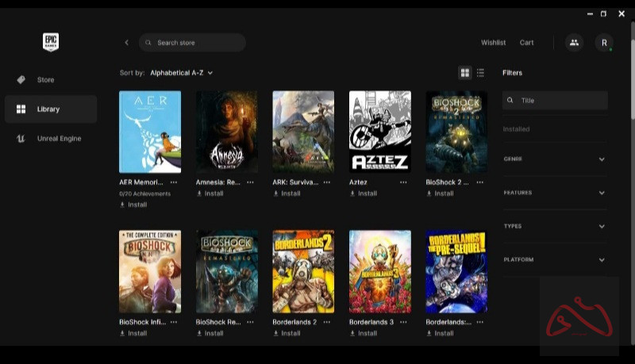635x364 pixels.
Task: Open the Wishlist link
Action: point(493,43)
